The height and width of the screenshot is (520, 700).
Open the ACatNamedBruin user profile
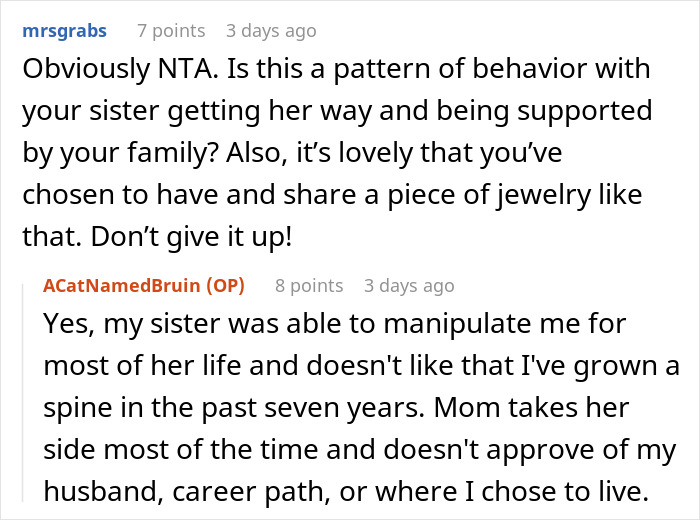click(x=120, y=285)
